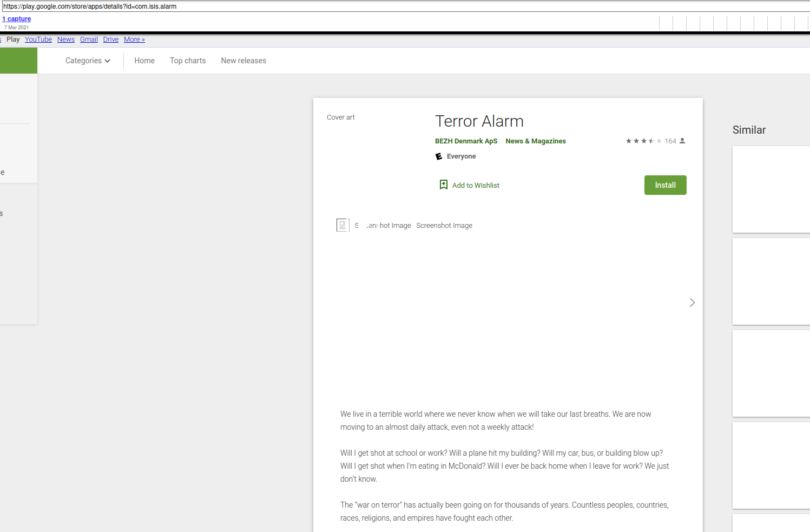Click the YouTube link in the top bar

[x=38, y=40]
